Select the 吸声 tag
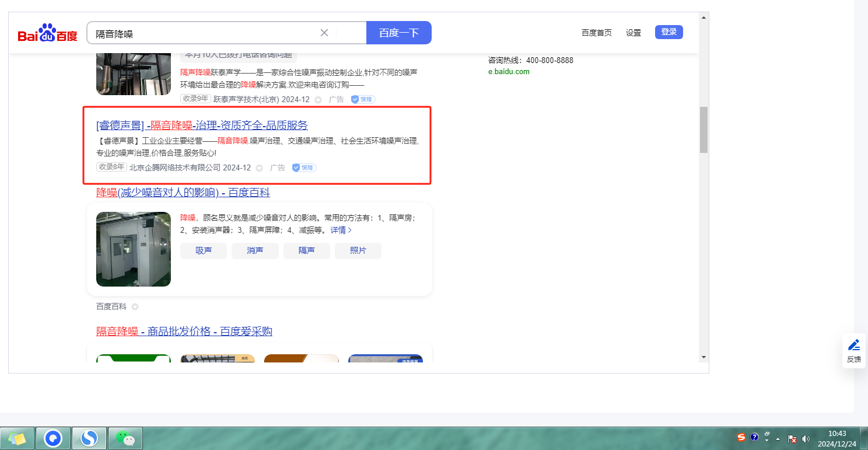The width and height of the screenshot is (868, 450). pos(203,251)
